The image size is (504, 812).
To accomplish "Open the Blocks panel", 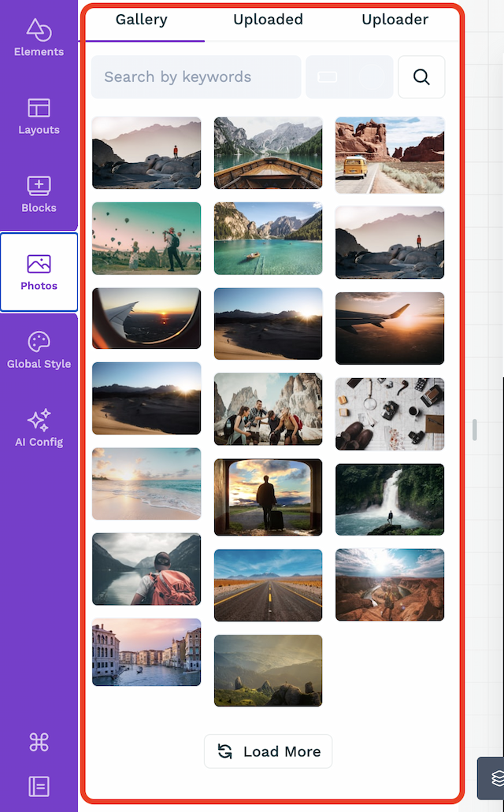I will coord(39,195).
